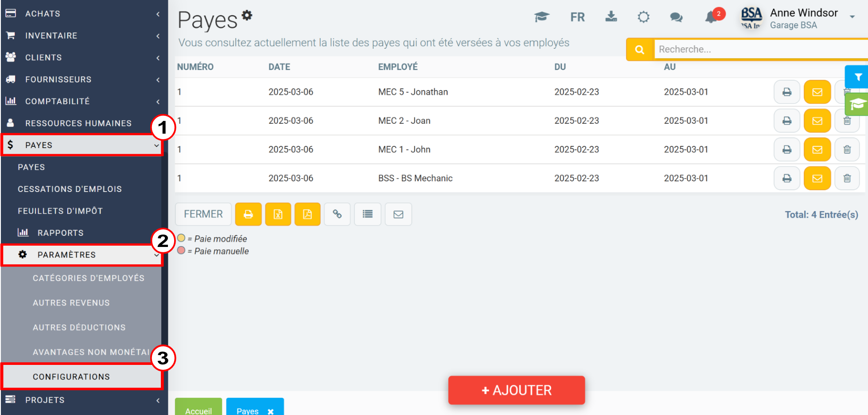Open Configurations in the sidebar

coord(71,377)
